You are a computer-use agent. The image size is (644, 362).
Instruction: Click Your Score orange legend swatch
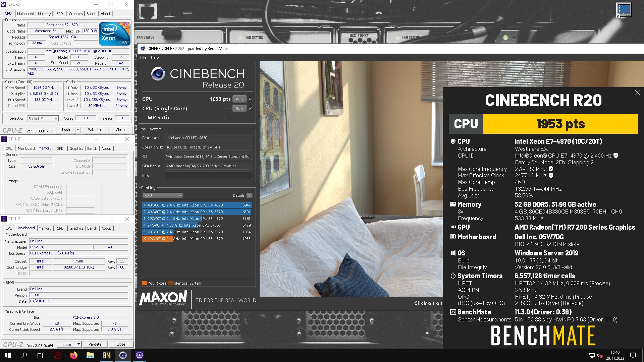(145, 283)
